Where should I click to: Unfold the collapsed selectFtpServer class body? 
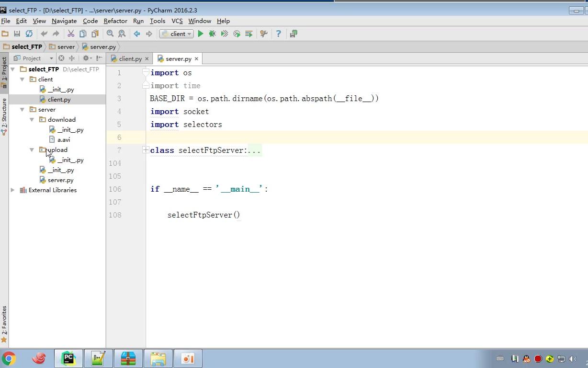[145, 150]
